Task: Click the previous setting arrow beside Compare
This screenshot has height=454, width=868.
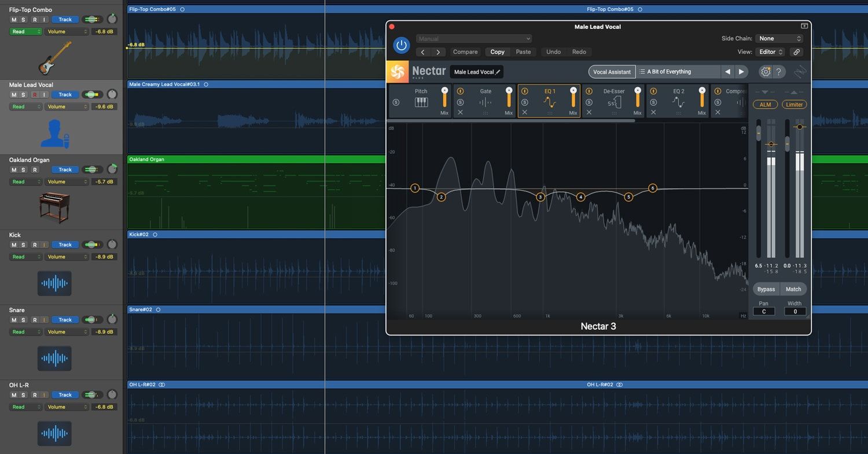Action: pyautogui.click(x=423, y=52)
